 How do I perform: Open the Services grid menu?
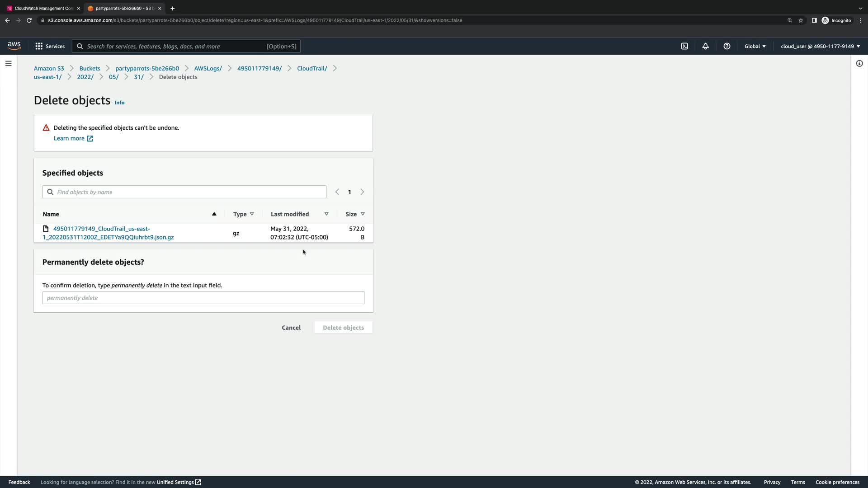[x=50, y=46]
